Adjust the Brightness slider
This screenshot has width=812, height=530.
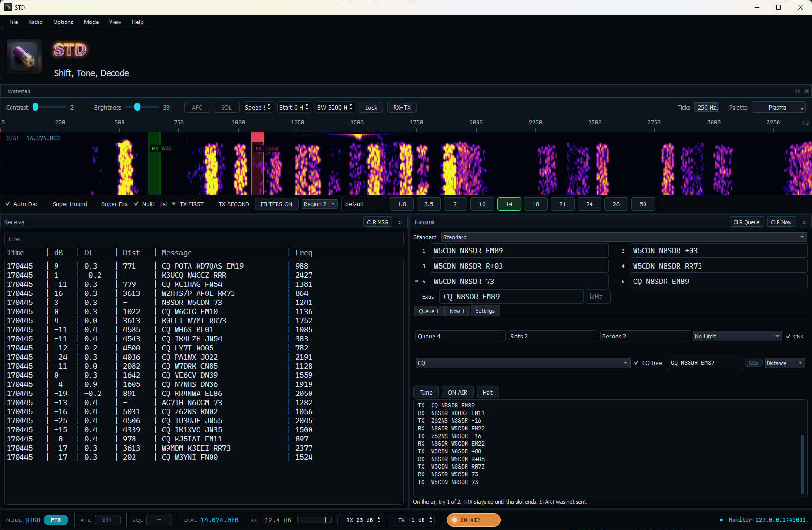click(x=142, y=107)
